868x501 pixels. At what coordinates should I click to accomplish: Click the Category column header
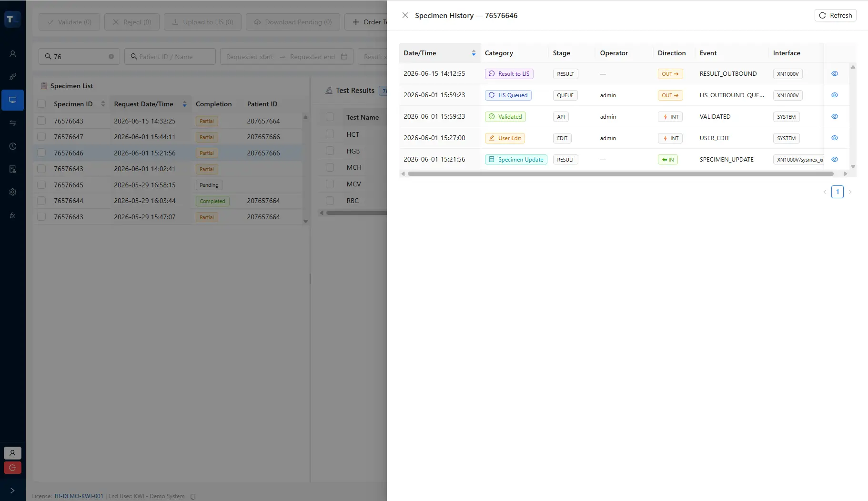(514, 53)
